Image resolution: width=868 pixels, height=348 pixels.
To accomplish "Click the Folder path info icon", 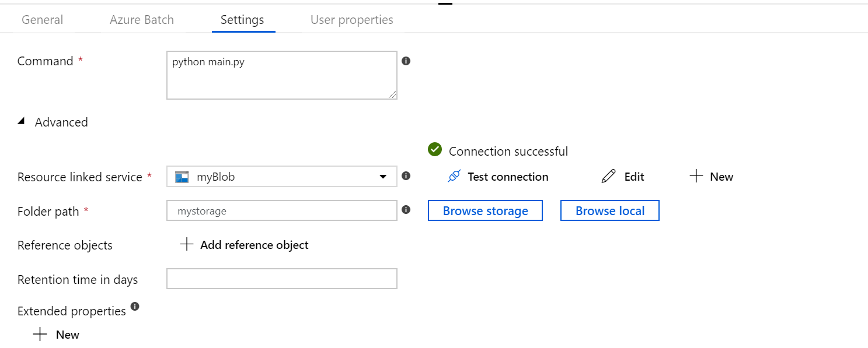I will [406, 209].
